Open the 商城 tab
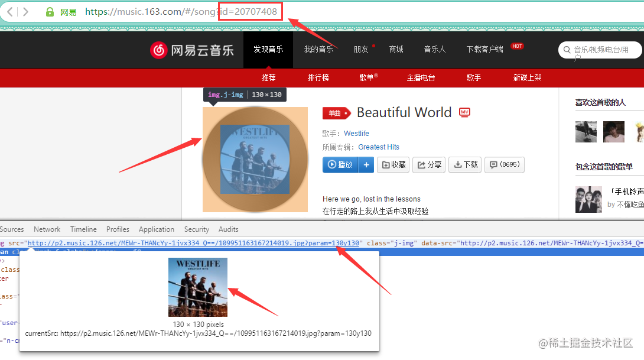 (396, 49)
